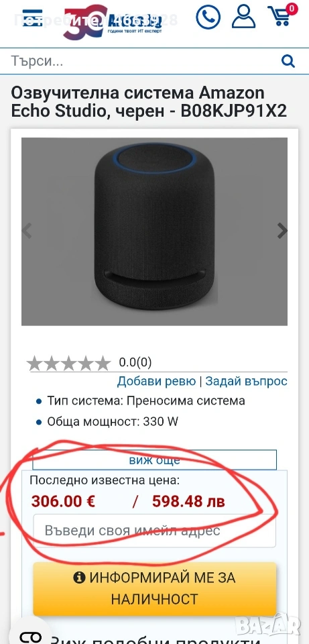The image size is (309, 644).
Task: Click the info icon on notify button
Action: click(79, 578)
